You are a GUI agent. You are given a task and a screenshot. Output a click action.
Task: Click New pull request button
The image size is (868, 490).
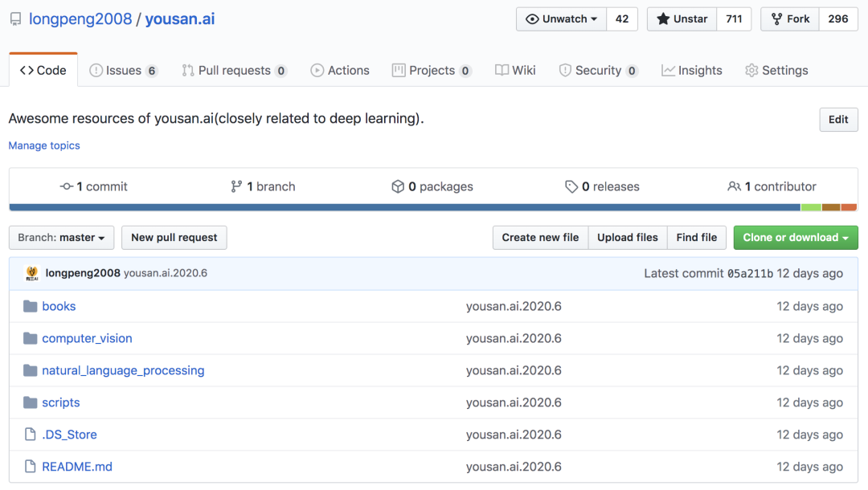tap(174, 237)
